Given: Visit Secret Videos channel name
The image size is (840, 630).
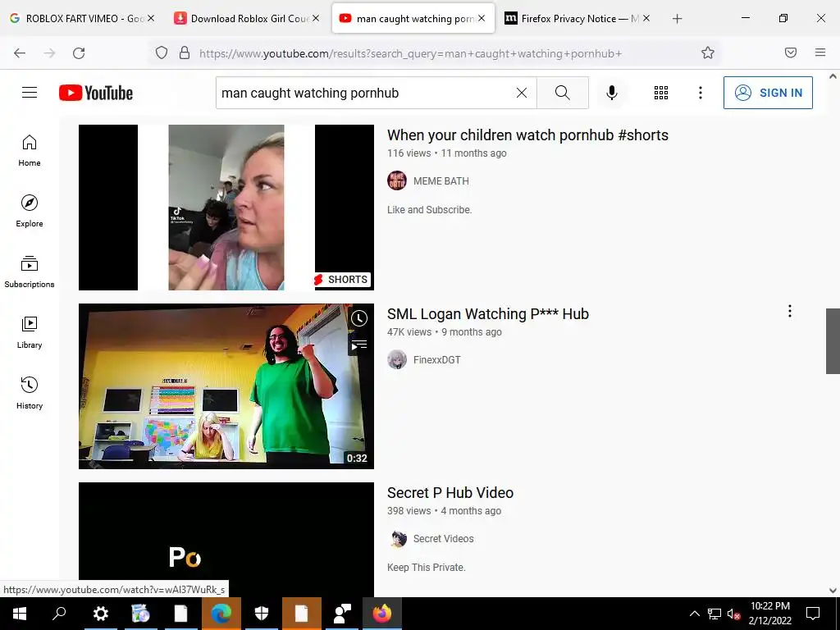Looking at the screenshot, I should [x=443, y=539].
